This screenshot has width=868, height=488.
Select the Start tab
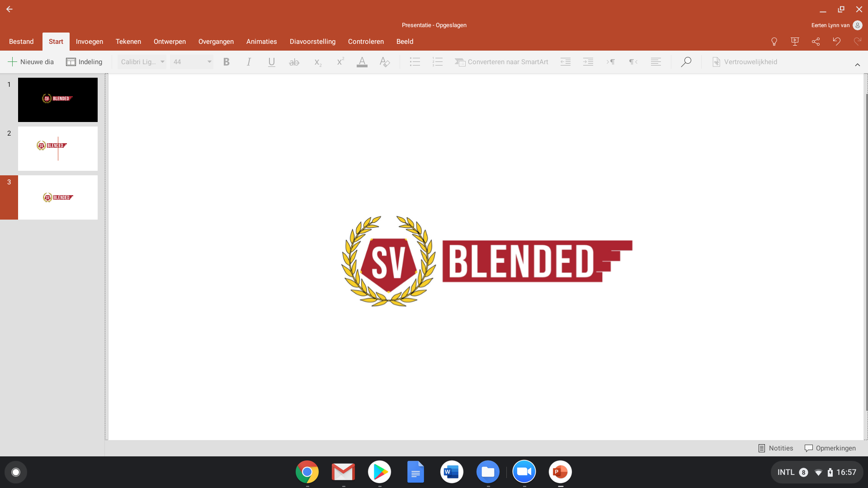pyautogui.click(x=56, y=42)
